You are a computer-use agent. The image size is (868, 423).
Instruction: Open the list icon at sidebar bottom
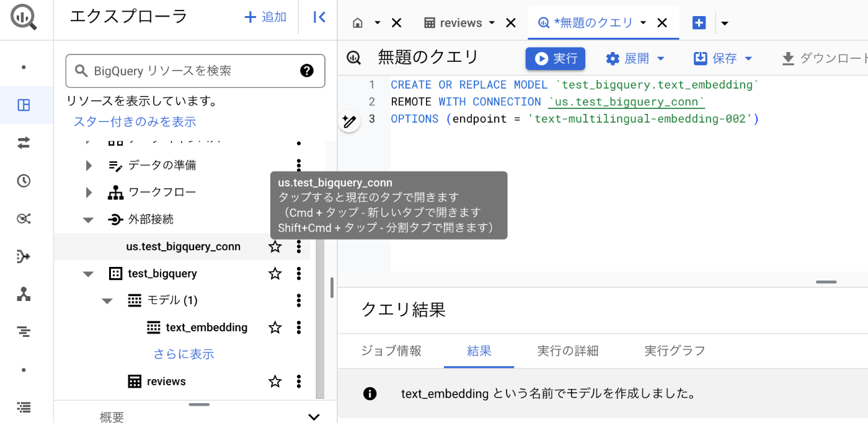coord(24,408)
